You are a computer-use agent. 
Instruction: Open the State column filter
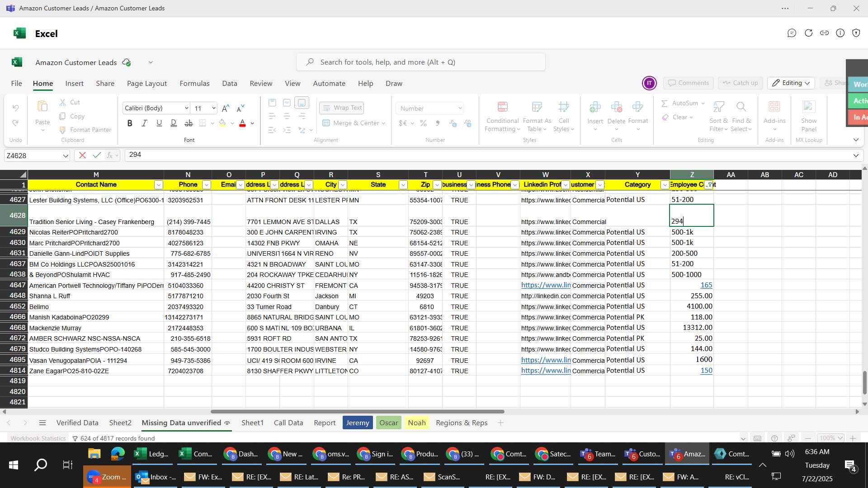[x=403, y=185]
